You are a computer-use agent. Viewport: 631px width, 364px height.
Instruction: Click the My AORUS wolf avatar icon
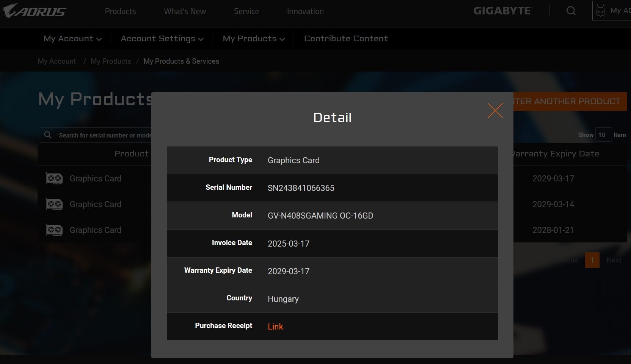[601, 11]
